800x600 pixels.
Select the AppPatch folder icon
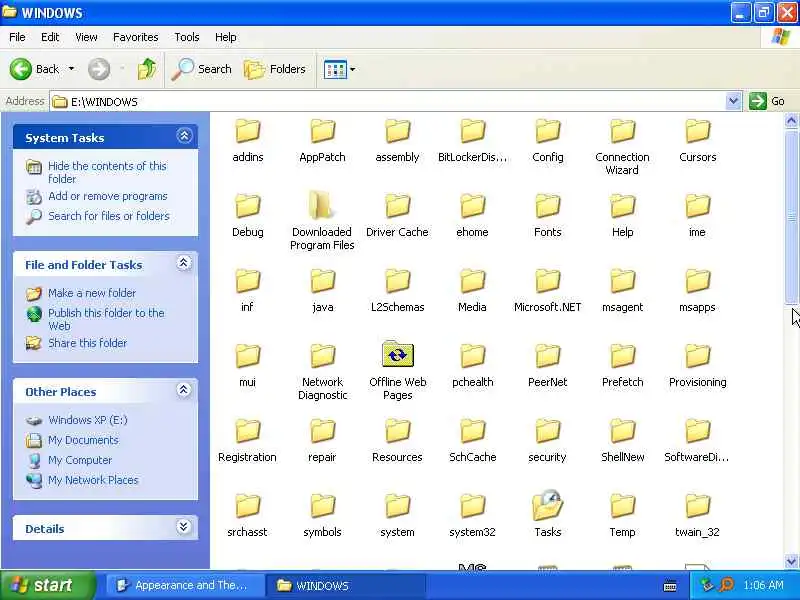tap(322, 131)
